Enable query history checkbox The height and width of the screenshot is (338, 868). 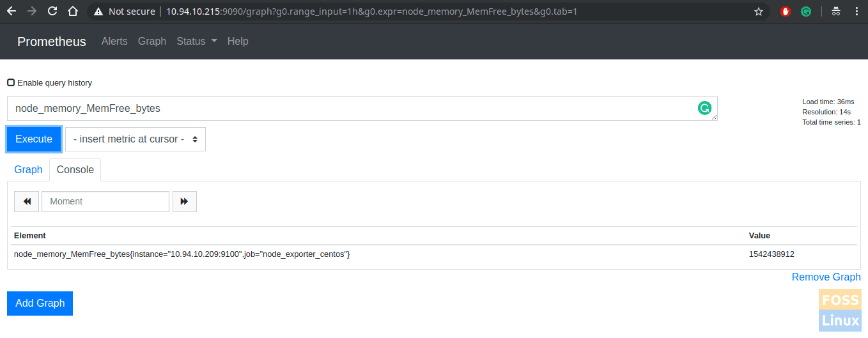[11, 82]
